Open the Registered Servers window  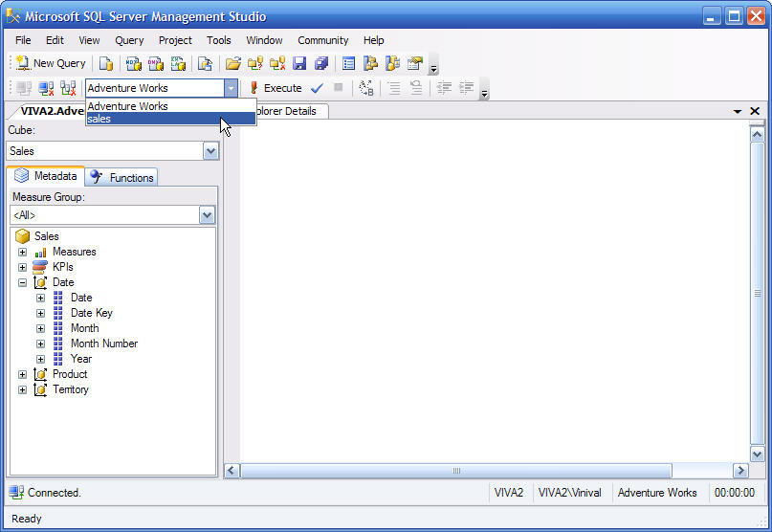(348, 63)
